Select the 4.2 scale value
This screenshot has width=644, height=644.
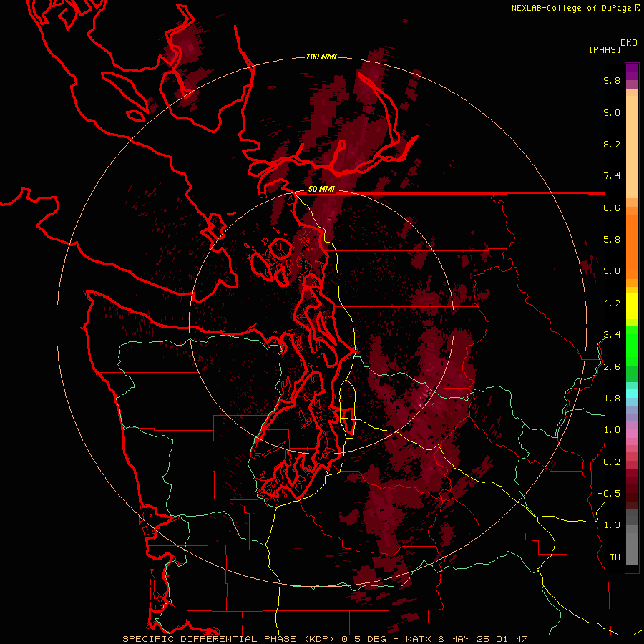(x=612, y=303)
